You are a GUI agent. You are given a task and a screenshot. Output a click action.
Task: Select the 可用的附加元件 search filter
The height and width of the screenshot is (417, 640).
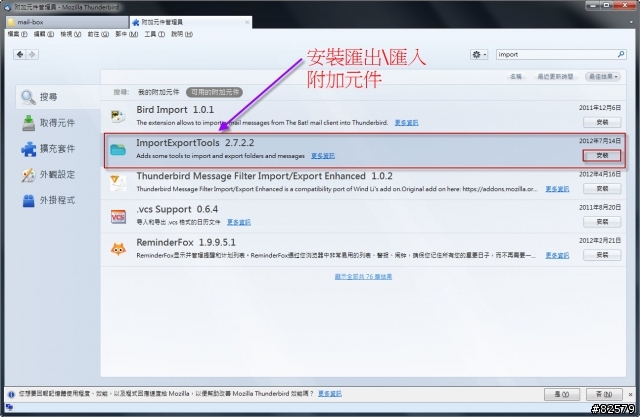[214, 92]
